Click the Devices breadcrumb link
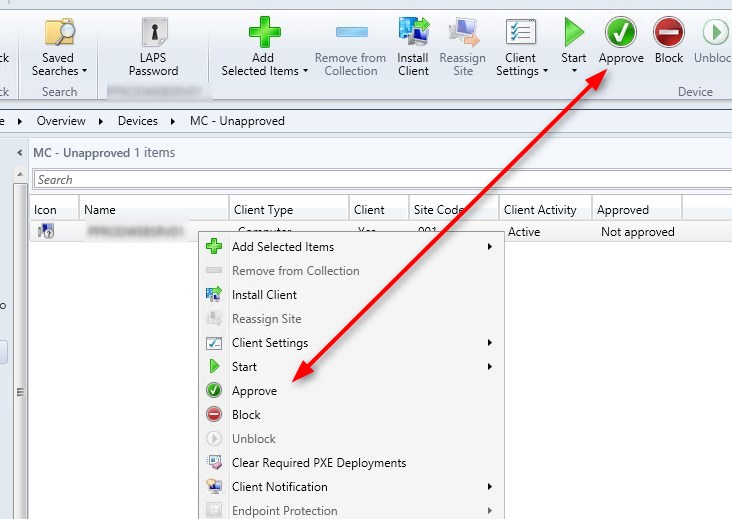This screenshot has width=732, height=519. pyautogui.click(x=138, y=121)
